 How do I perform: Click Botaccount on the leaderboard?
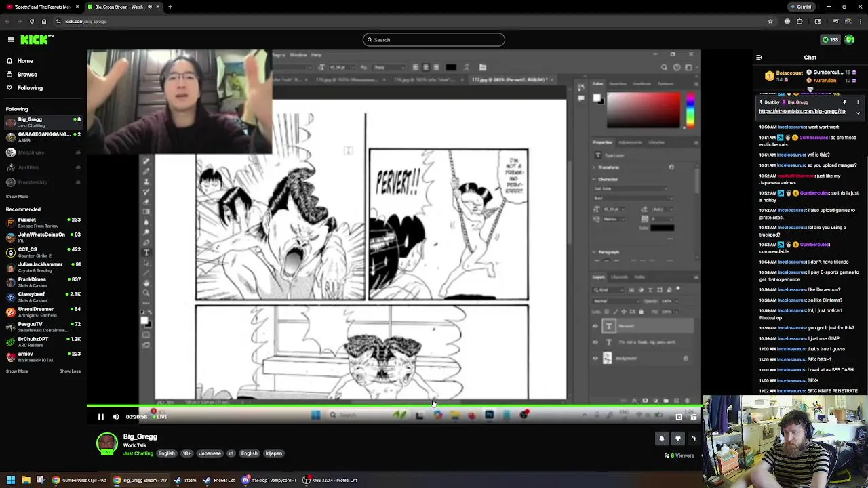789,73
